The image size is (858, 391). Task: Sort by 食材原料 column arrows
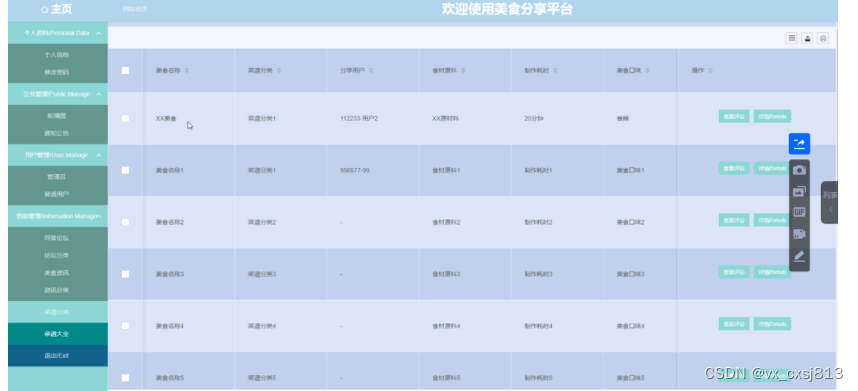click(x=463, y=71)
